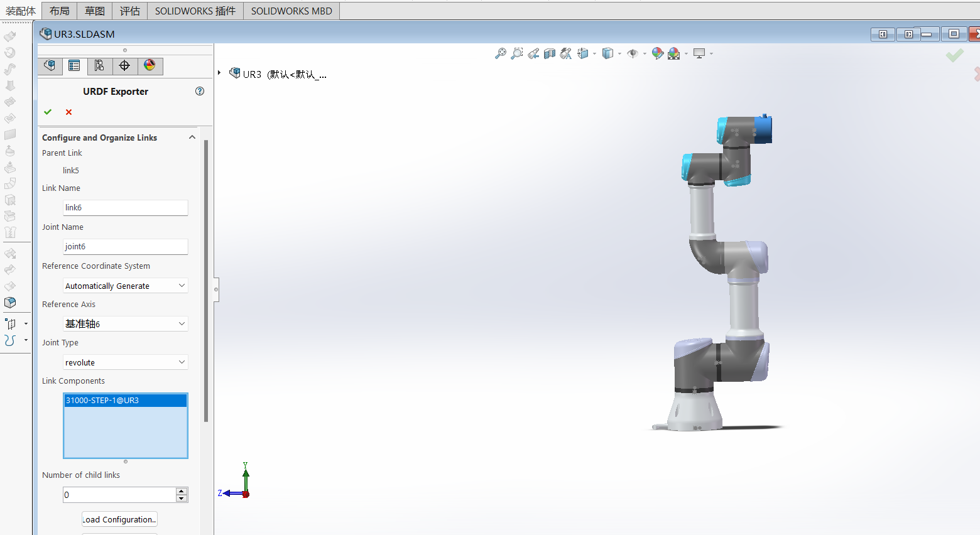Click the solid cube icon in left toolbar

10,303
